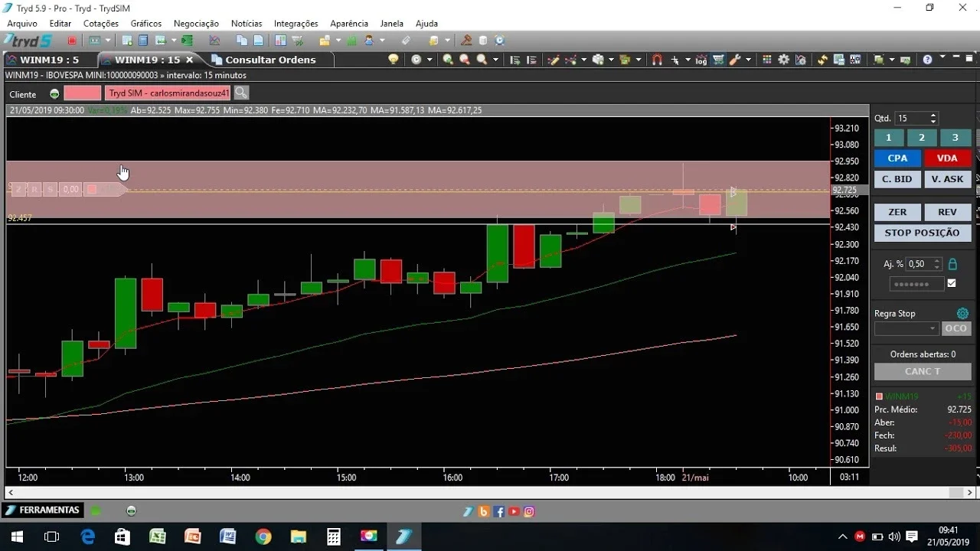The image size is (980, 551).
Task: Click the search magnifier beside the client account field
Action: 241,93
